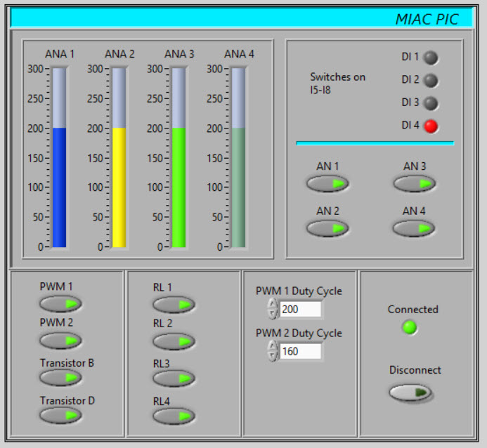This screenshot has width=487, height=448.
Task: Click the 'PWM 1 Duty Cycle' label
Action: 299,291
